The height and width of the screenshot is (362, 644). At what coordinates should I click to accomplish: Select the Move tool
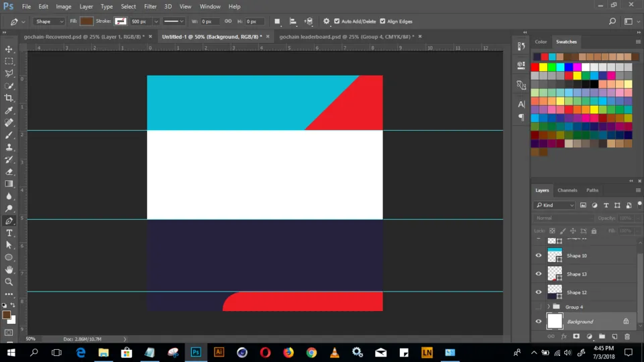tap(9, 49)
